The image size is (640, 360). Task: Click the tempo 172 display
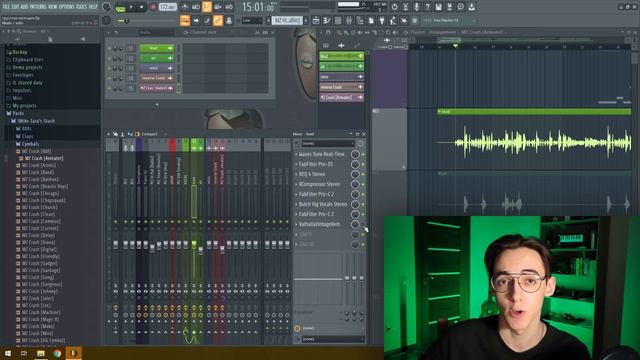167,7
